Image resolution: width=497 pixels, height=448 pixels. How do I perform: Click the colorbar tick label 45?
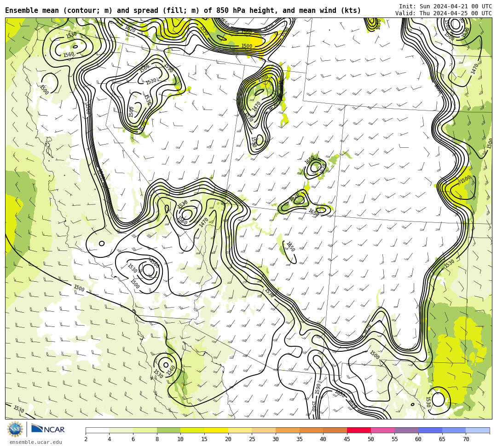coord(347,439)
